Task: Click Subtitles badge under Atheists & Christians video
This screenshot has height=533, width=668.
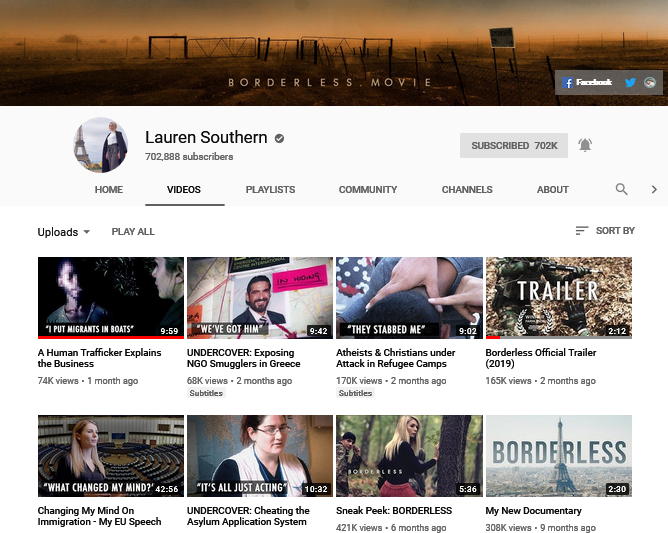Action: (355, 393)
